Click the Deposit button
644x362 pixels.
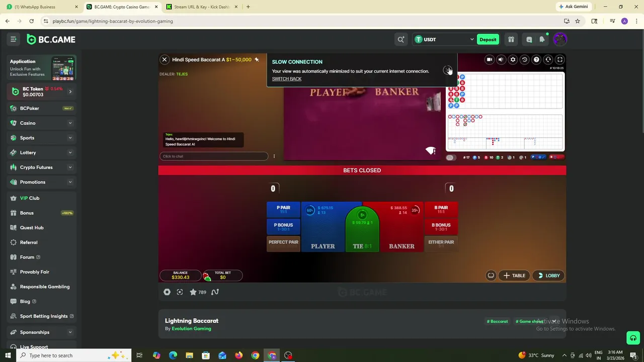point(488,39)
